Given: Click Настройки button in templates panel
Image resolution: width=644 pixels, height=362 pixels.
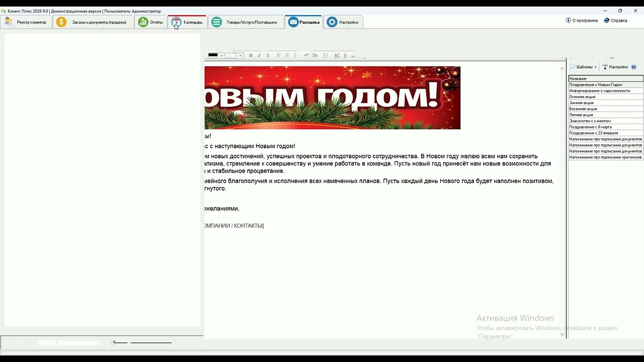Looking at the screenshot, I should pos(615,67).
